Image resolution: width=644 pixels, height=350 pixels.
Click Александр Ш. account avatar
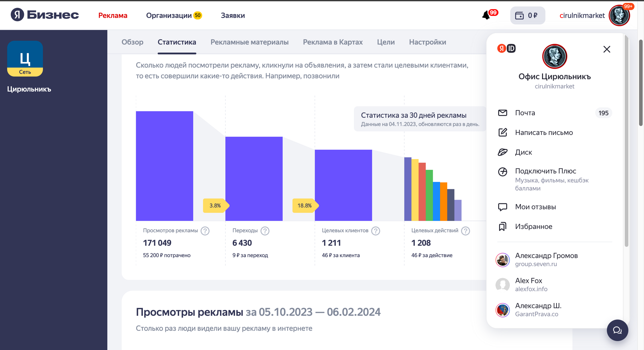click(502, 310)
